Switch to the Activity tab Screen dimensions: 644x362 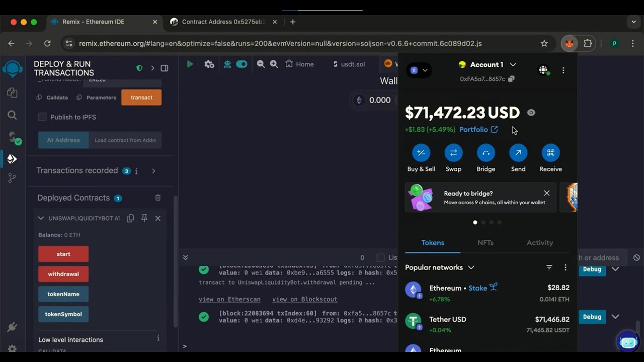click(x=540, y=243)
